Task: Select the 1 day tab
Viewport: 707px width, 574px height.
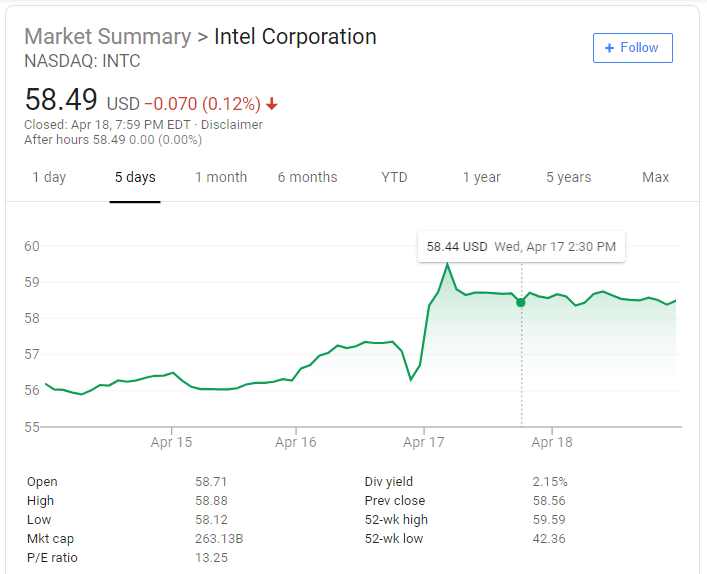Action: (x=49, y=177)
